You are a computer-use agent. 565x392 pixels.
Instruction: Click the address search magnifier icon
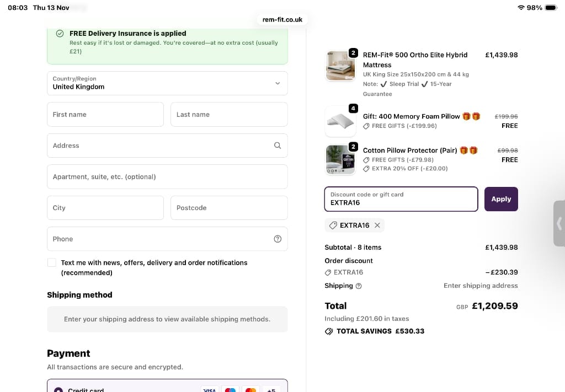(x=278, y=146)
